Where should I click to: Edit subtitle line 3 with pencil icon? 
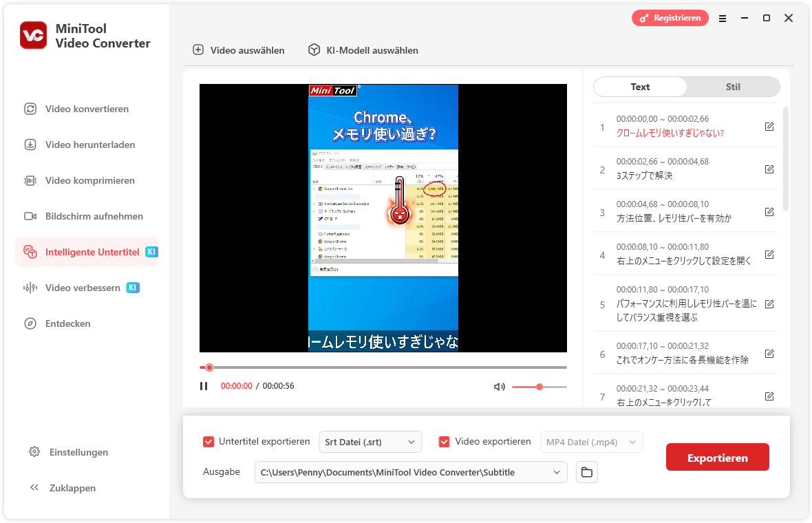[769, 212]
